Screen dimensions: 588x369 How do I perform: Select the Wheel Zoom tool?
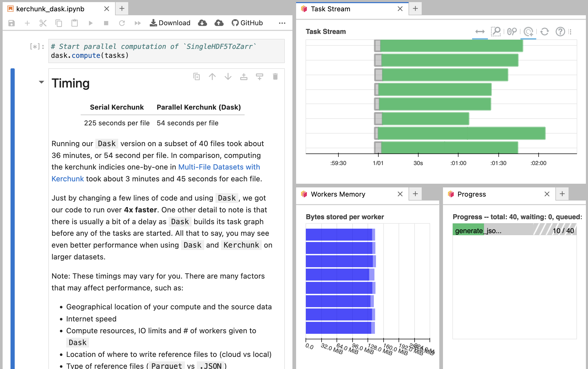[512, 32]
